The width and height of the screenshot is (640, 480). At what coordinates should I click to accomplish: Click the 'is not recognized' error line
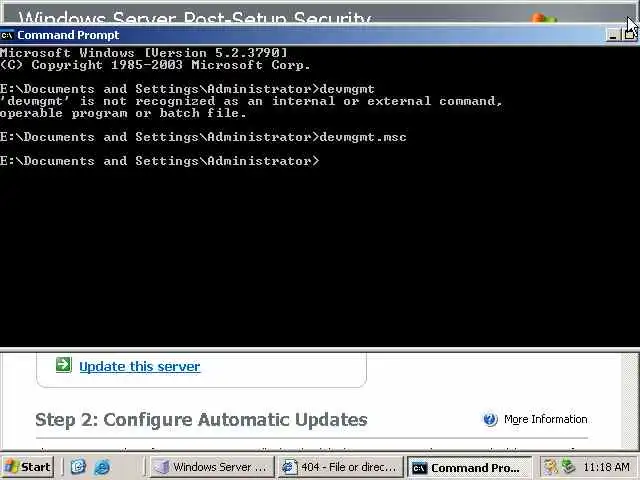251,101
